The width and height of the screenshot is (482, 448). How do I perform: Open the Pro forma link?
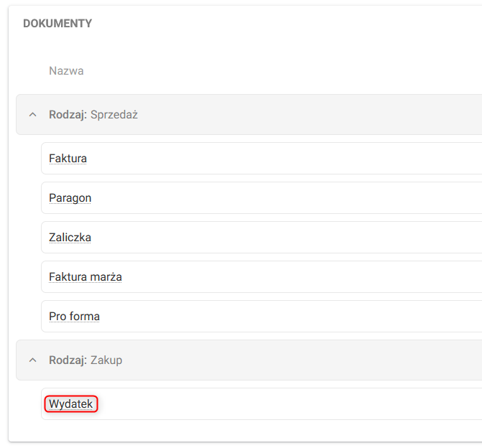point(74,316)
